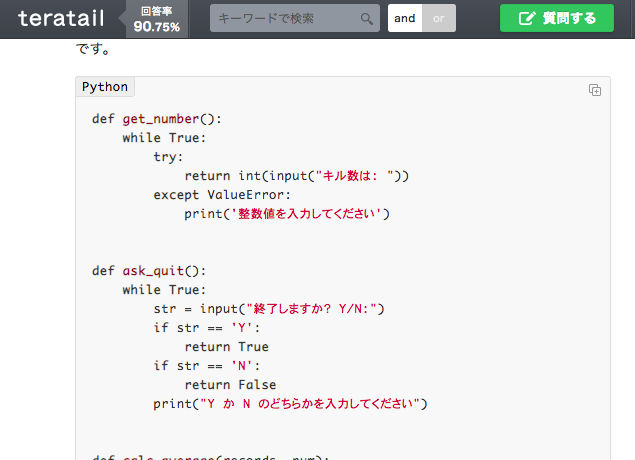
Task: Click the Python language label tab
Action: point(105,87)
